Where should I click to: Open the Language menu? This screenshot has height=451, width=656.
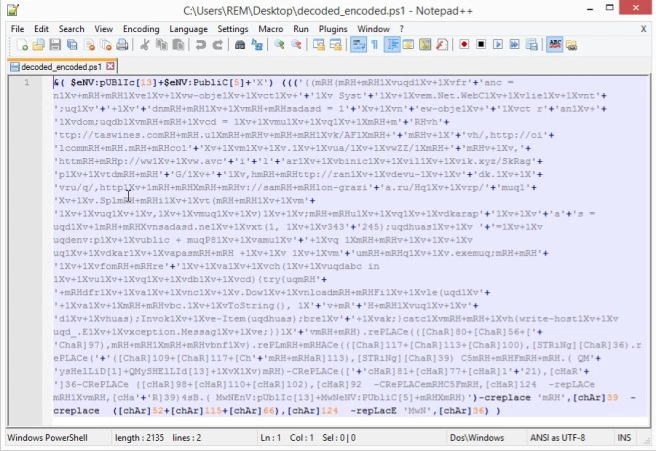(188, 29)
